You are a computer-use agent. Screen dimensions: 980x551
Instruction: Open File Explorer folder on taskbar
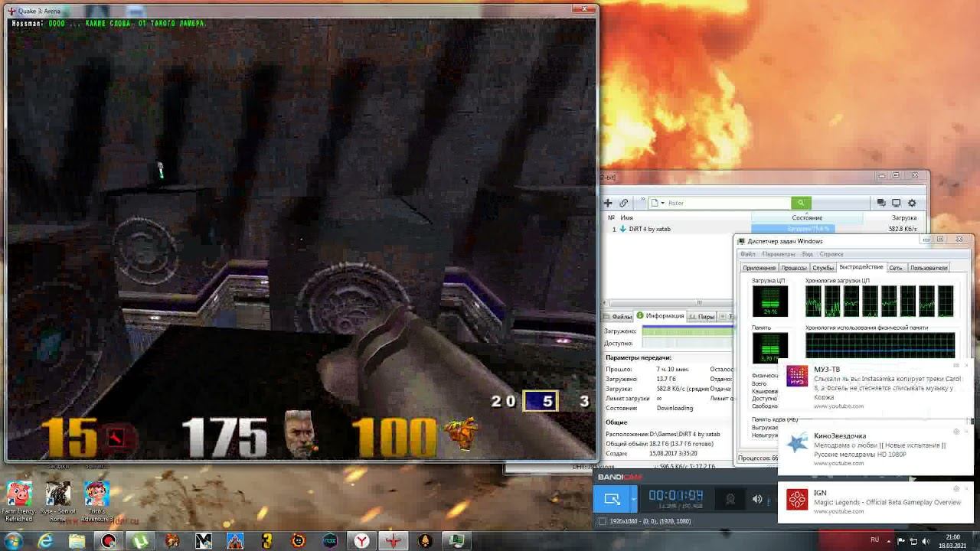click(77, 541)
